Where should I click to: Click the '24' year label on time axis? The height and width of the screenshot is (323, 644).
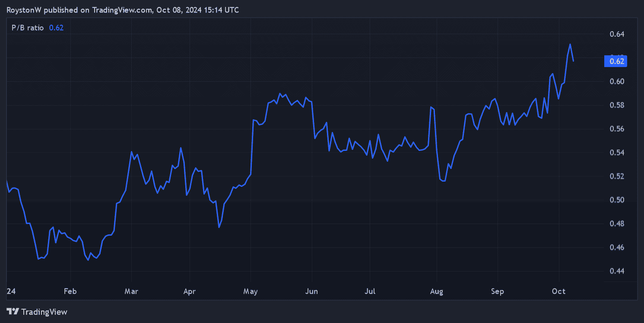click(x=10, y=291)
